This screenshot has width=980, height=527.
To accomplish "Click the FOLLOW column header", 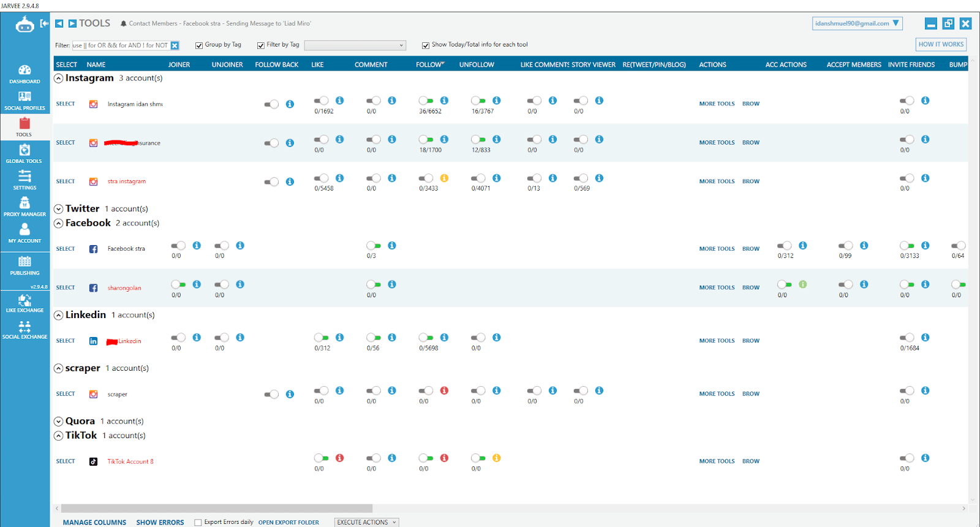I will 430,64.
